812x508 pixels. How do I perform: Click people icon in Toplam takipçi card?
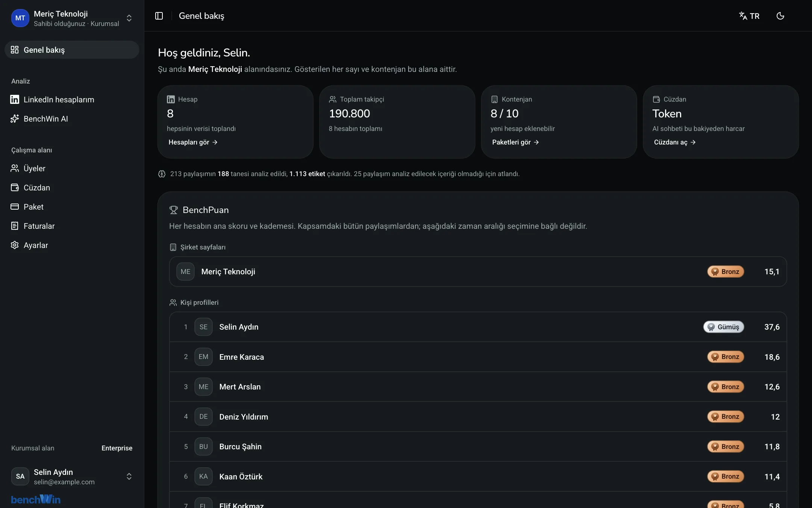coord(333,99)
